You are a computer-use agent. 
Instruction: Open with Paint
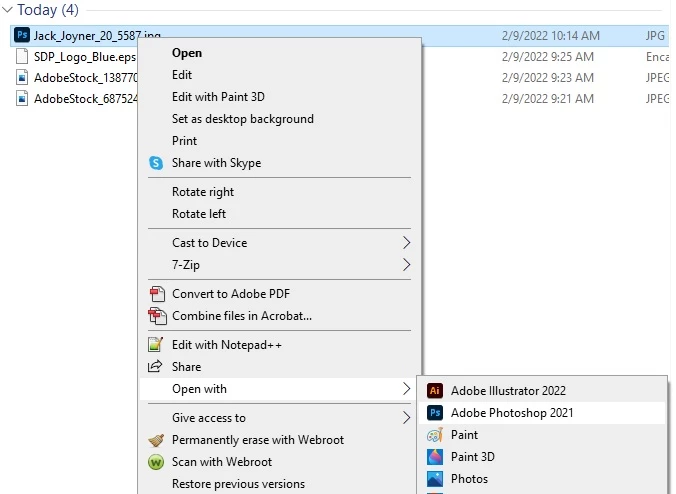pos(542,435)
